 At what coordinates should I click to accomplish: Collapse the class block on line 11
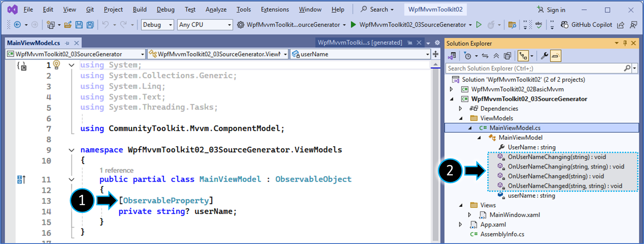click(x=71, y=179)
